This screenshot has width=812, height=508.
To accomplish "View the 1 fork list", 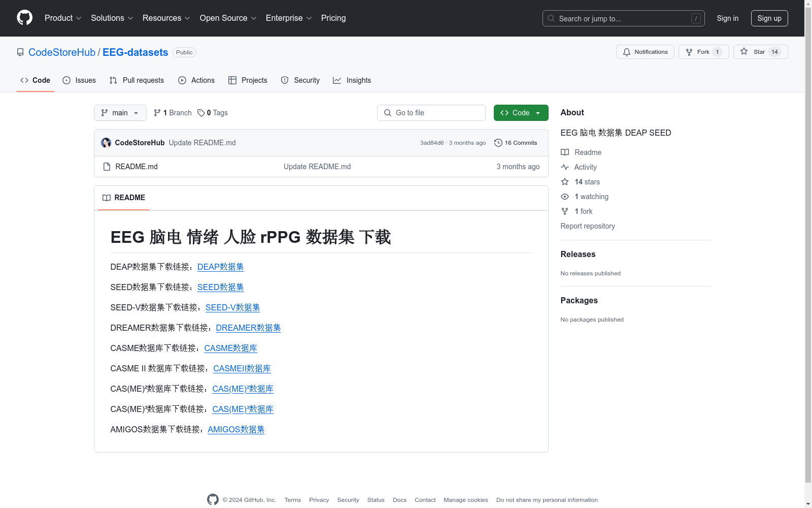I will coord(577,211).
